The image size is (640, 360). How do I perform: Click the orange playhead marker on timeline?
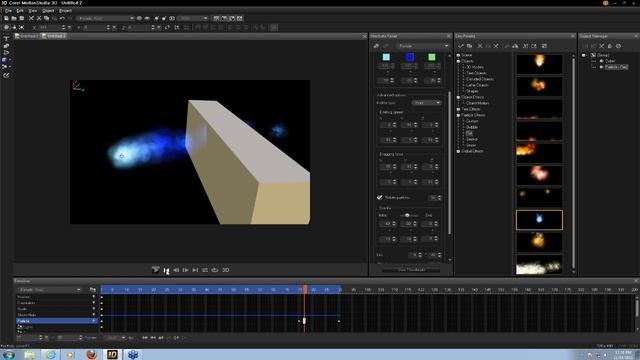pyautogui.click(x=305, y=289)
